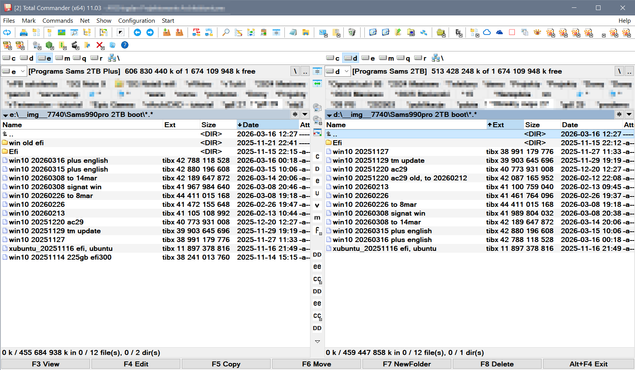This screenshot has width=635, height=370.
Task: Click the blue Back arrow toolbar icon
Action: coord(137,32)
